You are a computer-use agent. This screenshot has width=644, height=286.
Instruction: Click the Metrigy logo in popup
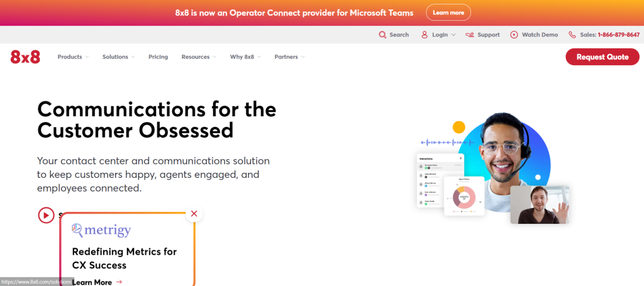point(101,230)
